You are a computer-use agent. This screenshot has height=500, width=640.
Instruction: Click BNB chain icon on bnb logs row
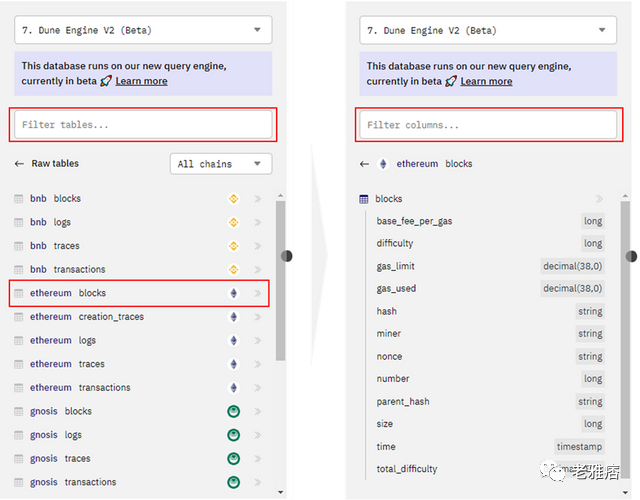(233, 222)
